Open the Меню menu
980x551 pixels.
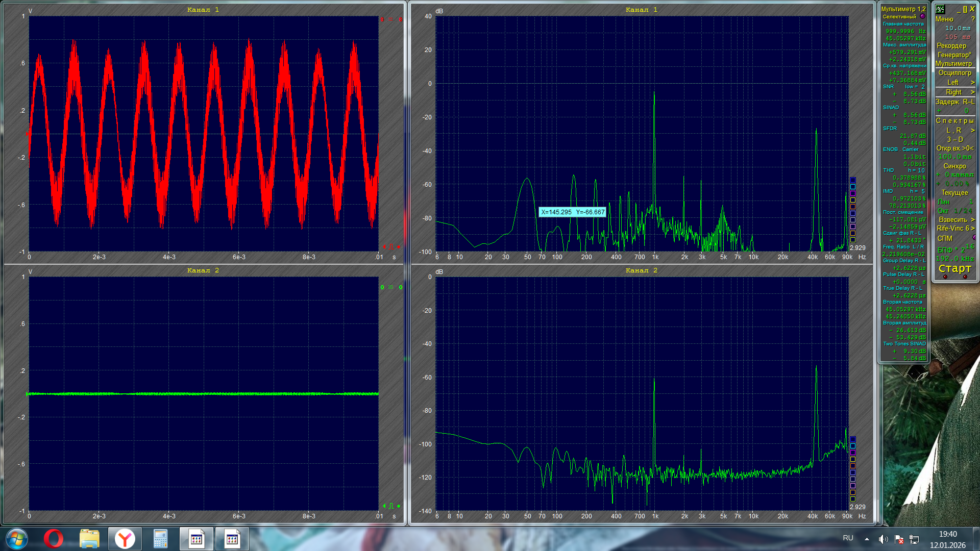tap(944, 19)
